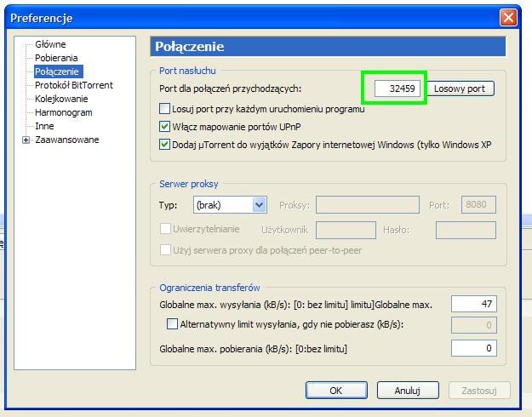Click the Zaawansowane tree item
This screenshot has height=417, width=532.
(66, 140)
